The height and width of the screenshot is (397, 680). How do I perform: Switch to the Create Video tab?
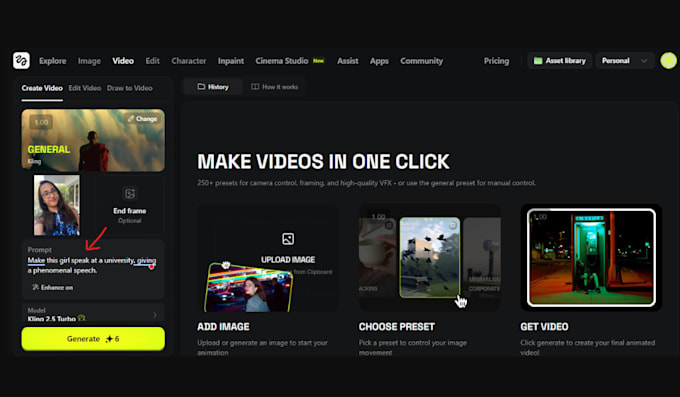pyautogui.click(x=42, y=88)
